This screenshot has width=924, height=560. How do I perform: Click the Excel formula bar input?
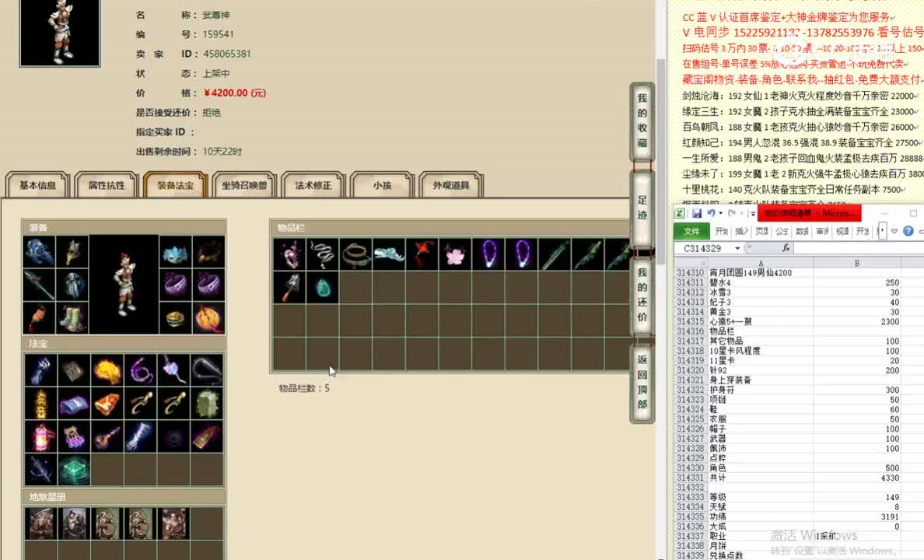[858, 248]
